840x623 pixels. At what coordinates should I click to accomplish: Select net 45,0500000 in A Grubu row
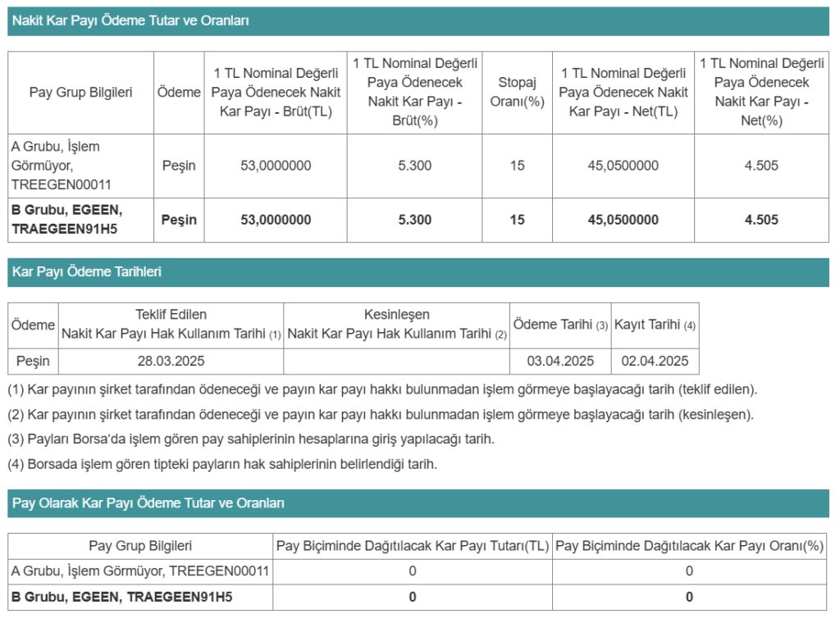(623, 166)
